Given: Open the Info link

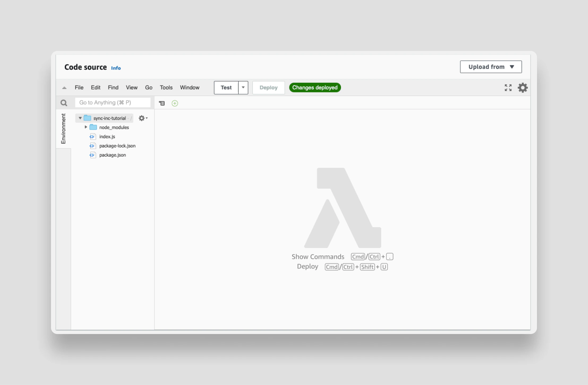Looking at the screenshot, I should click(x=116, y=68).
